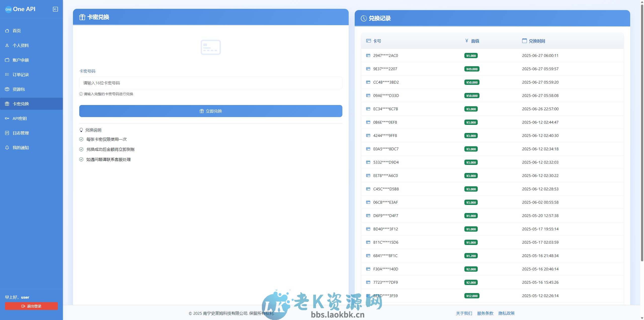Toggle the sidebar collapse arrow
Image resolution: width=644 pixels, height=320 pixels.
55,9
